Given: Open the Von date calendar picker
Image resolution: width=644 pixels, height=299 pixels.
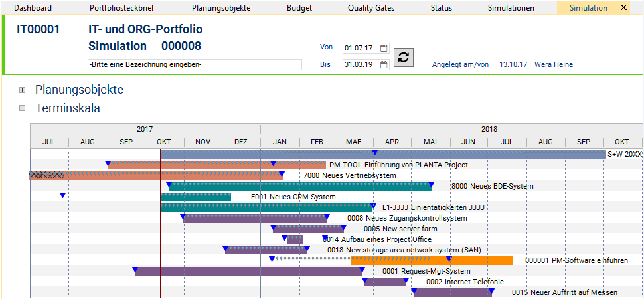Looking at the screenshot, I should (x=384, y=48).
